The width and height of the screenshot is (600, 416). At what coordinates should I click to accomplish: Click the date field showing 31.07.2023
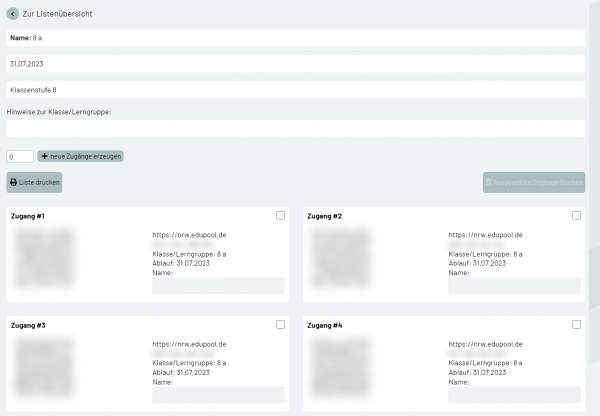pos(295,64)
